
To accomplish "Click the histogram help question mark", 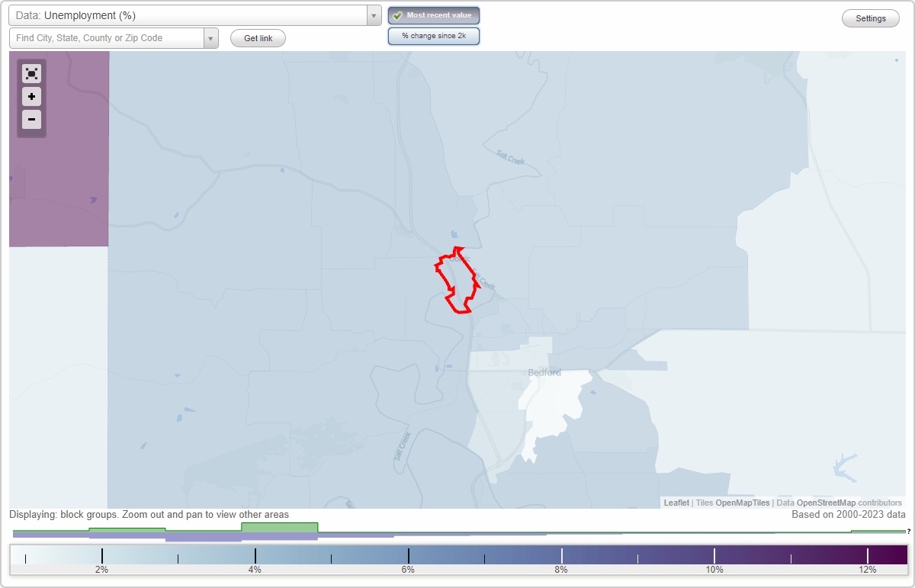I will 908,532.
